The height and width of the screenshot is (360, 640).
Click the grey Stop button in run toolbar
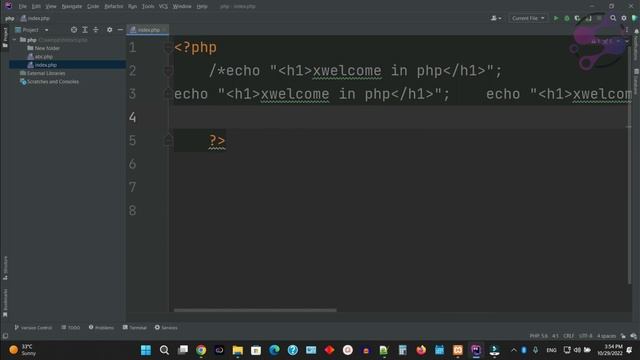coord(599,18)
